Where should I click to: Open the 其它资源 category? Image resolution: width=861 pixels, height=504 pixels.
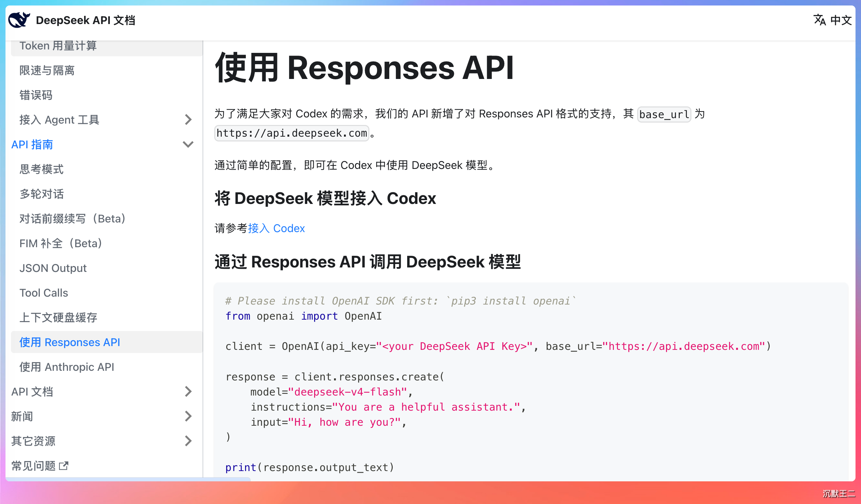pyautogui.click(x=33, y=441)
